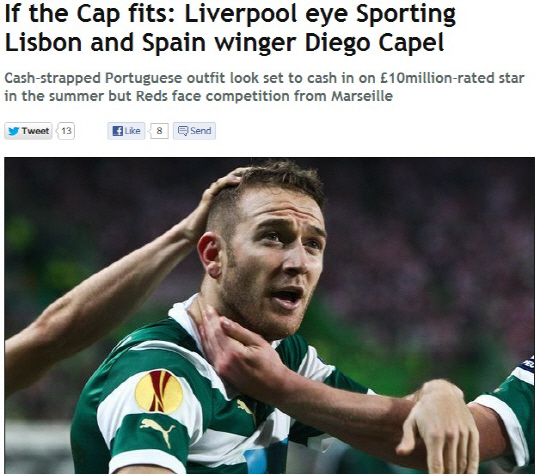Screen dimensions: 540x474
Task: Click the Send speech-bubble icon
Action: pos(183,131)
